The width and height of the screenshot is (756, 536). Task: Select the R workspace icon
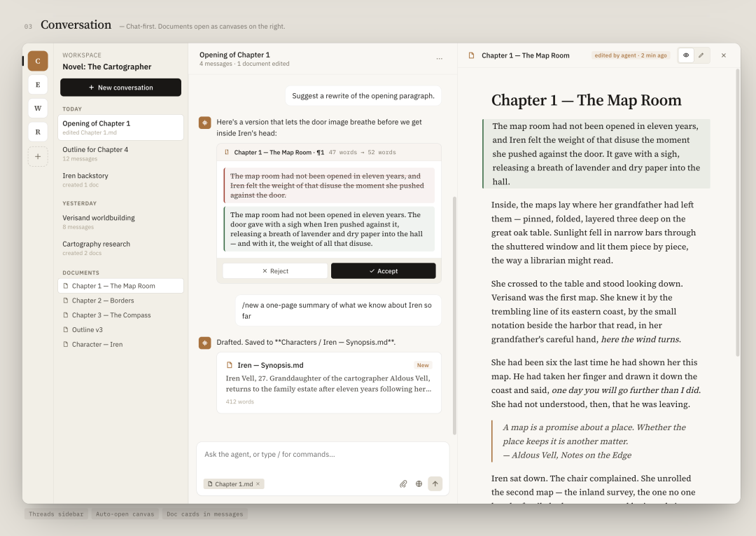click(x=38, y=132)
